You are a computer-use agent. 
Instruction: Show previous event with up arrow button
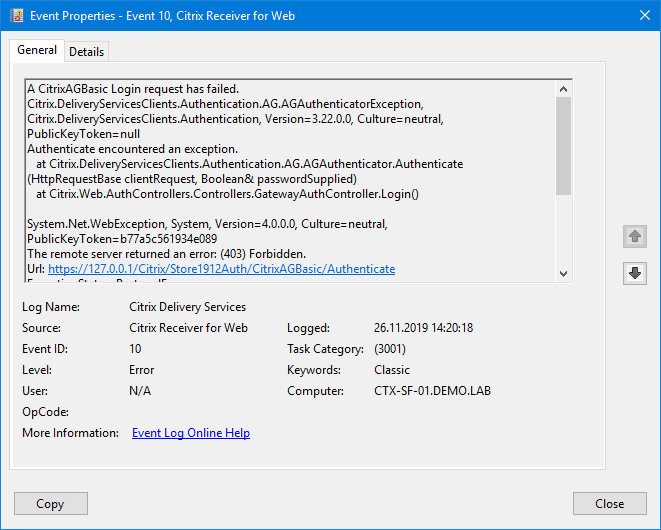[x=635, y=236]
